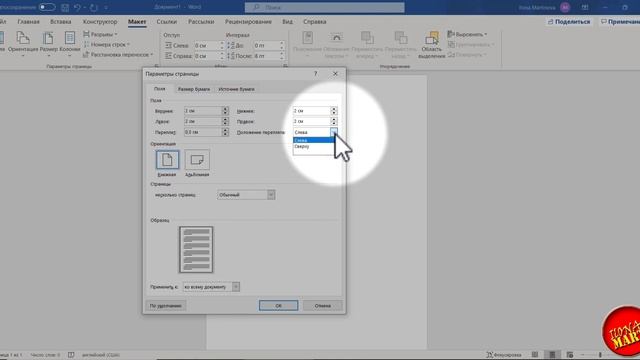Screen dimensions: 640x360
Task: Switch to the Источник бумаги tab
Action: [x=236, y=89]
